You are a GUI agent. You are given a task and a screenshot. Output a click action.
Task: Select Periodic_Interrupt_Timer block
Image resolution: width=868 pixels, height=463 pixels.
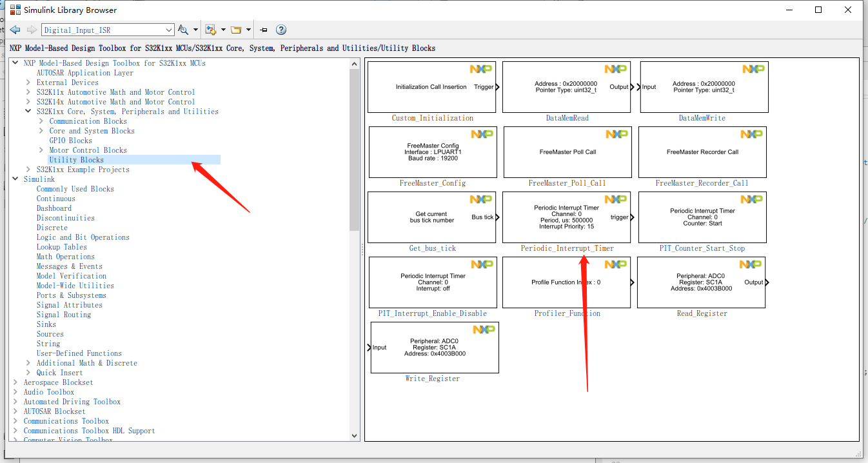[x=566, y=217]
